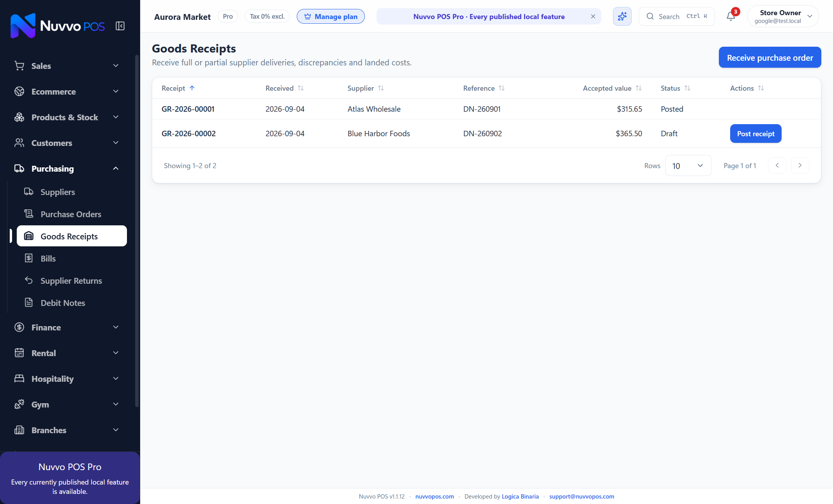Screen dimensions: 833x504
Task: Click the Hospitality bed icon
Action: 19,379
